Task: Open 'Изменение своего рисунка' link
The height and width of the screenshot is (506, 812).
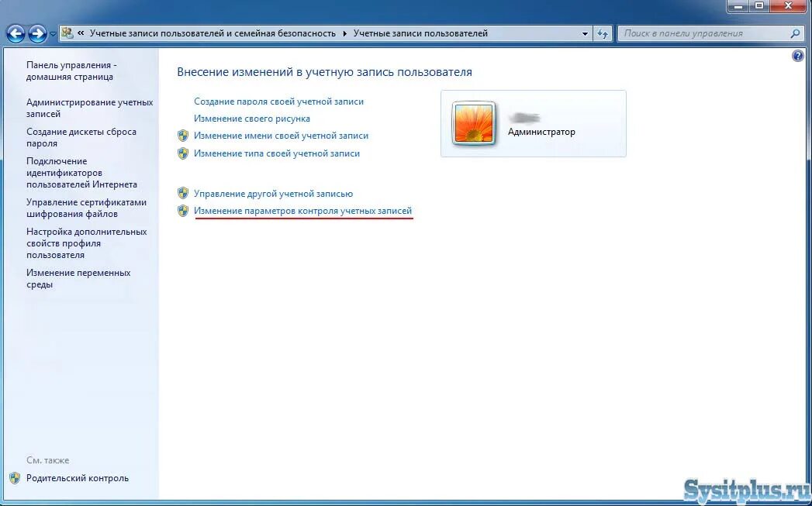Action: (x=252, y=119)
